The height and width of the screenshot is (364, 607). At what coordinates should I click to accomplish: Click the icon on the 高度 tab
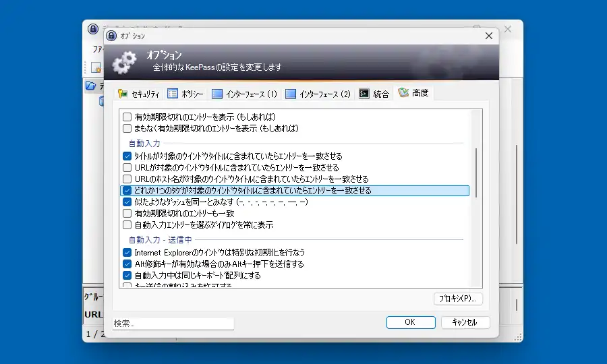click(403, 92)
